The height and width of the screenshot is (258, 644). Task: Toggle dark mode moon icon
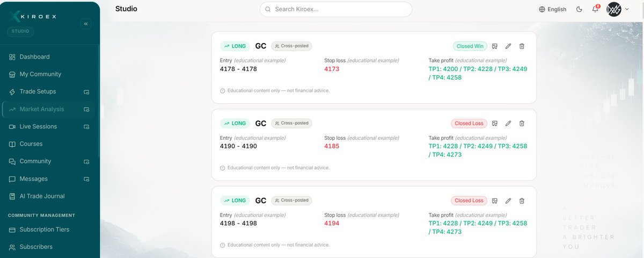579,9
